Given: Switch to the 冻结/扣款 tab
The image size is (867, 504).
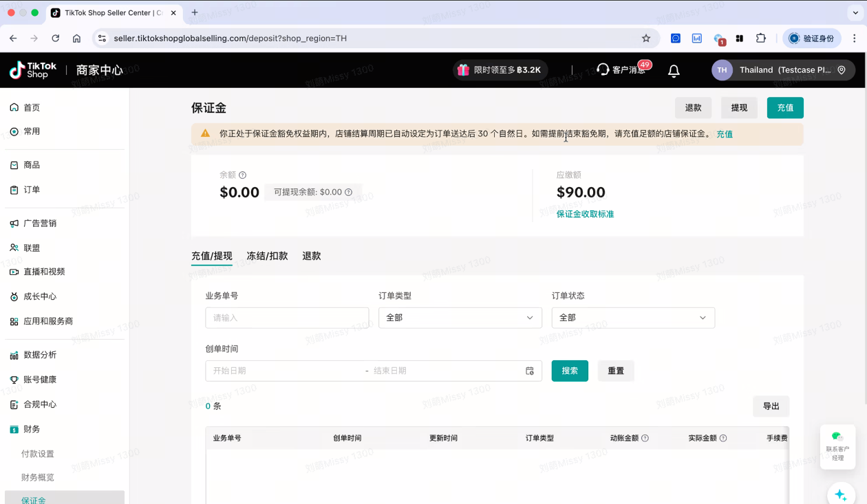Looking at the screenshot, I should point(267,256).
